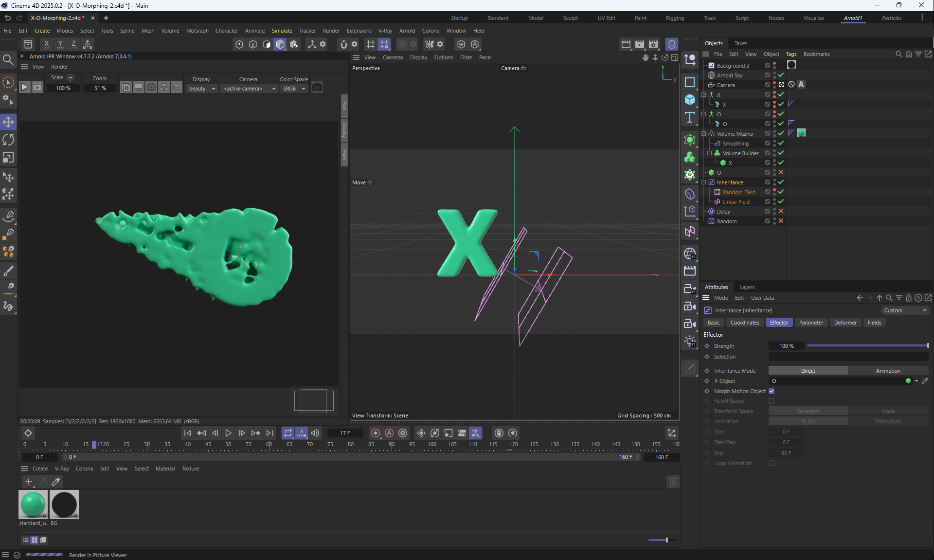Open the sRGB color space dropdown
This screenshot has width=934, height=560.
point(294,89)
